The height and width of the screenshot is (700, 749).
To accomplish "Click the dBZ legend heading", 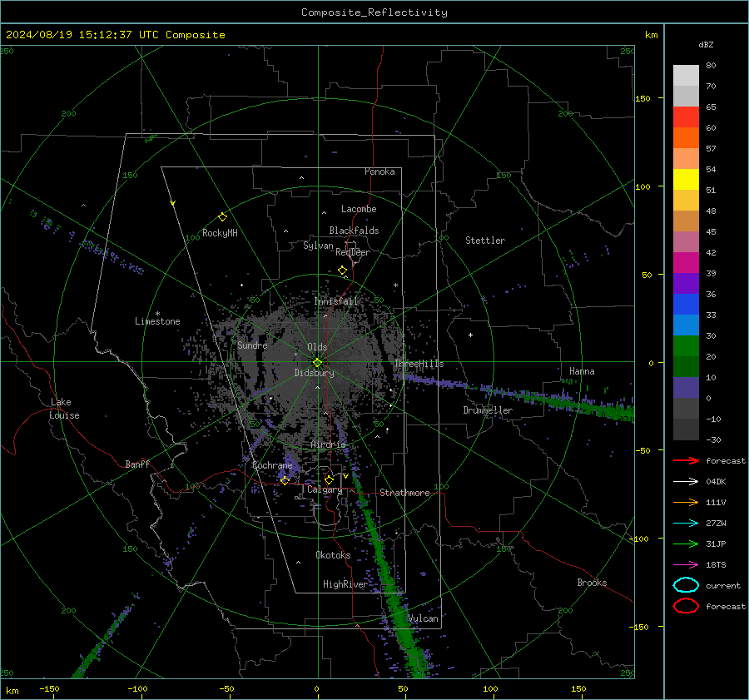I will pyautogui.click(x=706, y=45).
